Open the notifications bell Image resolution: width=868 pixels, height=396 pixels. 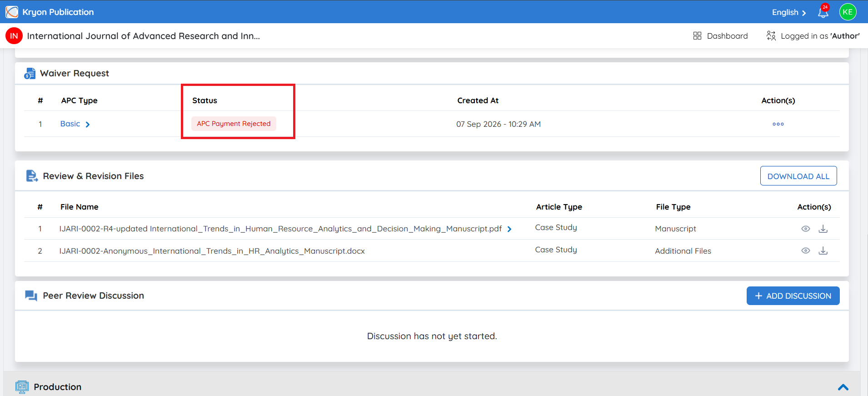823,12
